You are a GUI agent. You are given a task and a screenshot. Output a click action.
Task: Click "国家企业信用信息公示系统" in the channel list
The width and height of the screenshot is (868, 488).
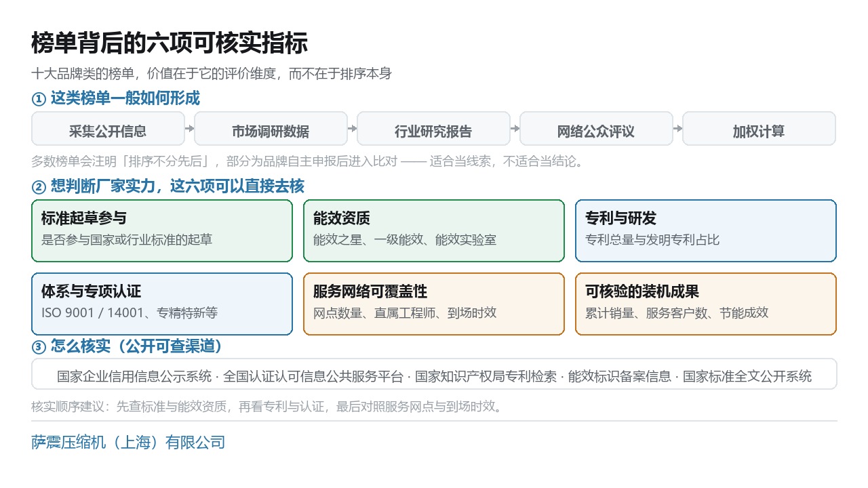click(134, 376)
